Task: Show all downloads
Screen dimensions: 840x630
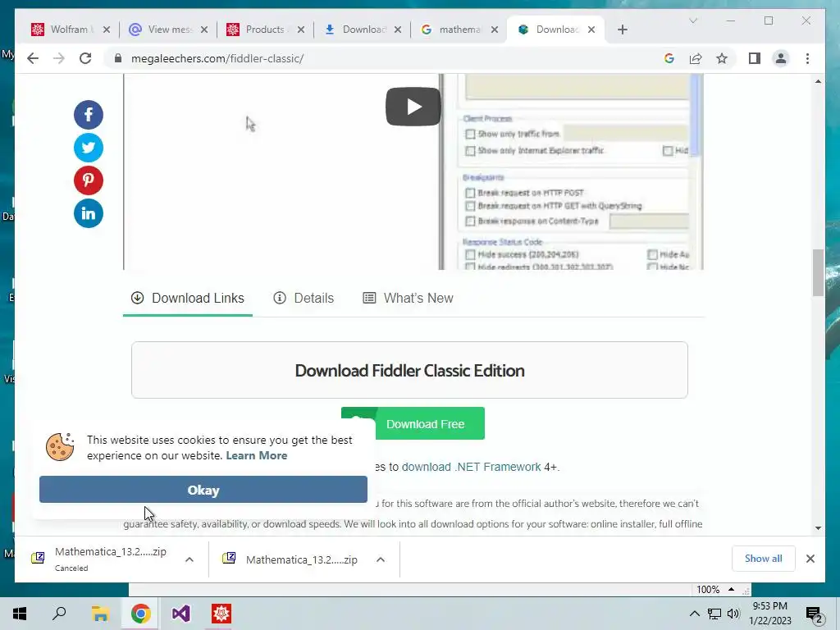Action: coord(764,558)
